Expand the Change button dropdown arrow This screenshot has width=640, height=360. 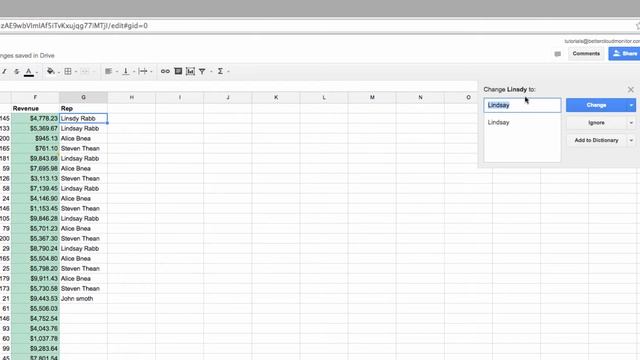(631, 105)
